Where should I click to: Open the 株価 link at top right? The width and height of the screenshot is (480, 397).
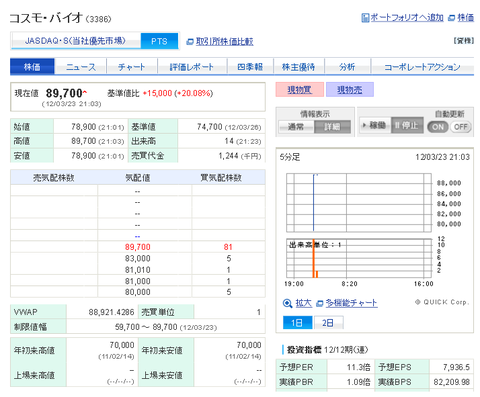tap(465, 18)
